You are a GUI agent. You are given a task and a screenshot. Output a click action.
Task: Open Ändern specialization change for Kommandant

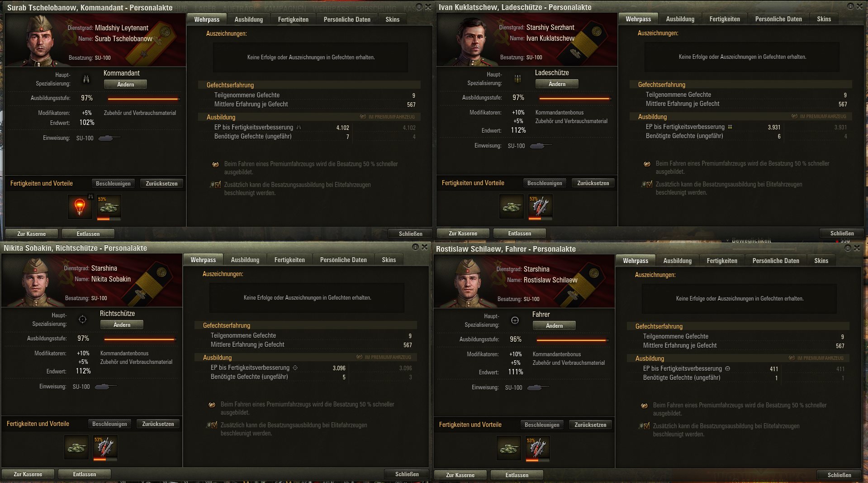coord(125,84)
